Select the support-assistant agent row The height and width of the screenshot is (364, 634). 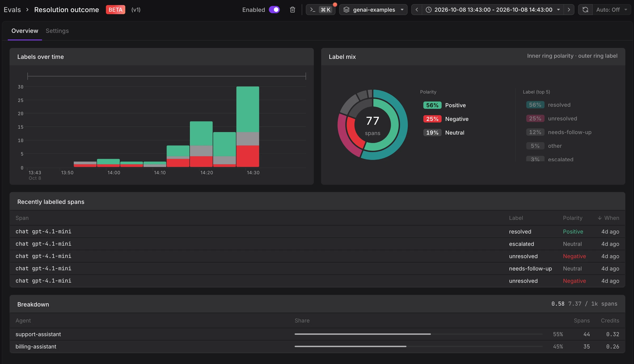click(317, 334)
